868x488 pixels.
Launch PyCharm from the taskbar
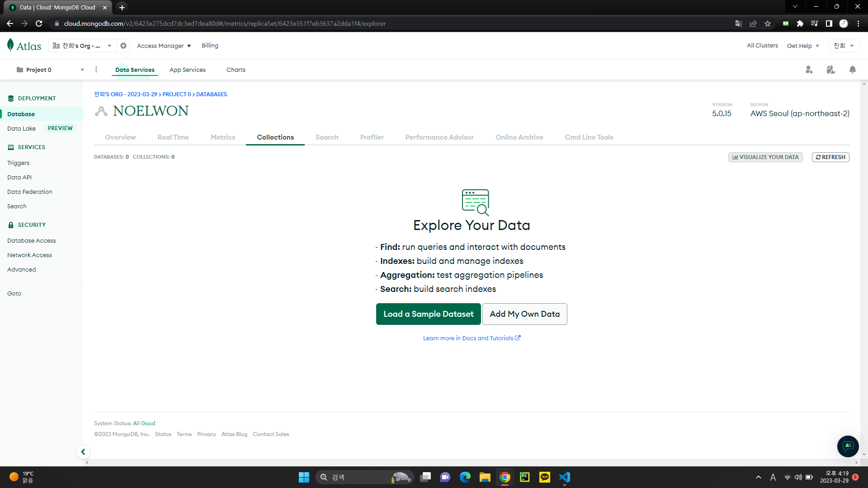(x=524, y=477)
